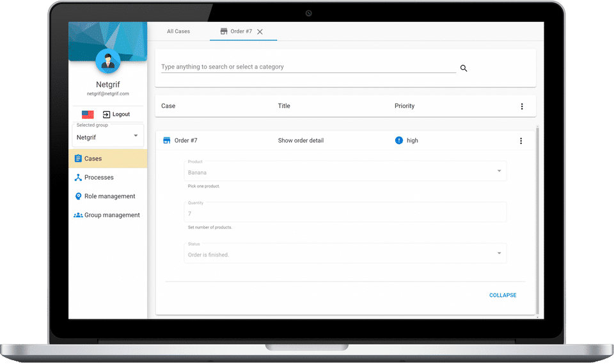Click the Title column header

point(284,106)
